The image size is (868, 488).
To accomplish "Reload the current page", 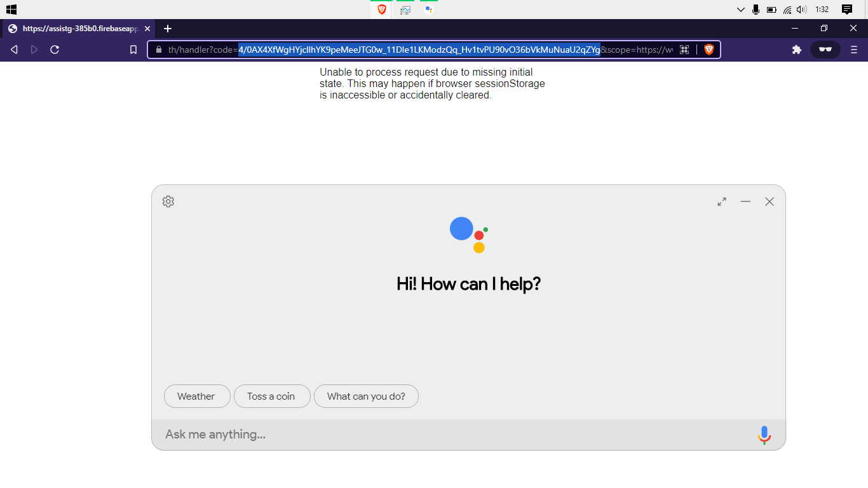I will tap(55, 50).
